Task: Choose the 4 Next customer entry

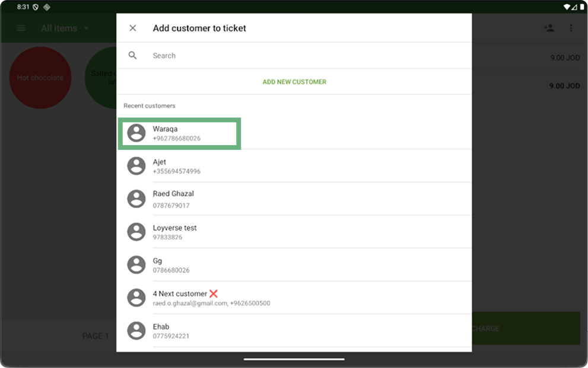Action: pyautogui.click(x=294, y=297)
